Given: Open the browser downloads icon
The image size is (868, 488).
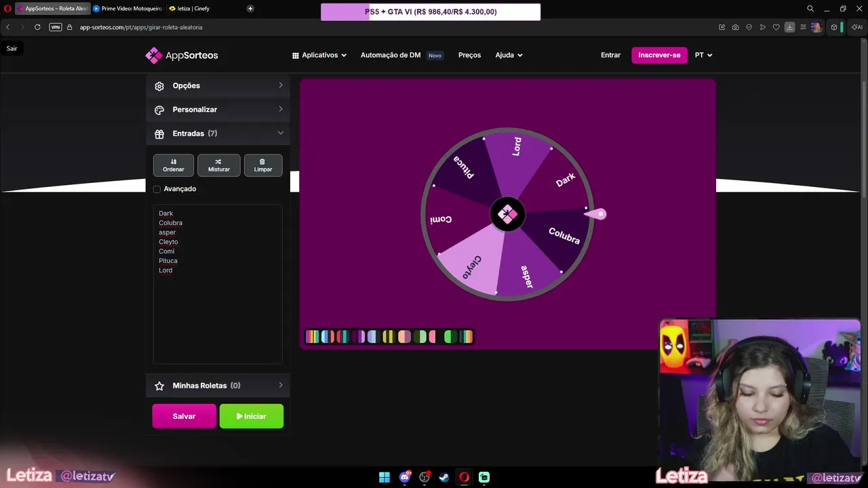Looking at the screenshot, I should (x=789, y=27).
